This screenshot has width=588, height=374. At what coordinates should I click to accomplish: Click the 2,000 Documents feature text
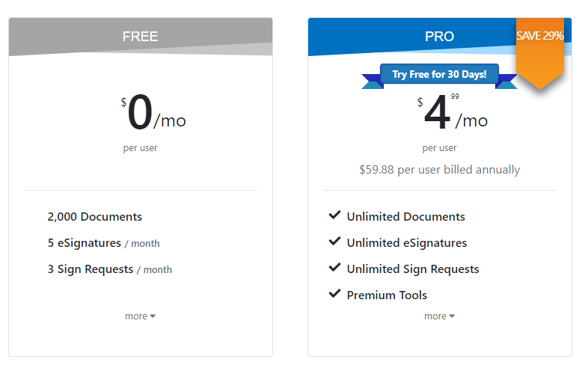94,217
